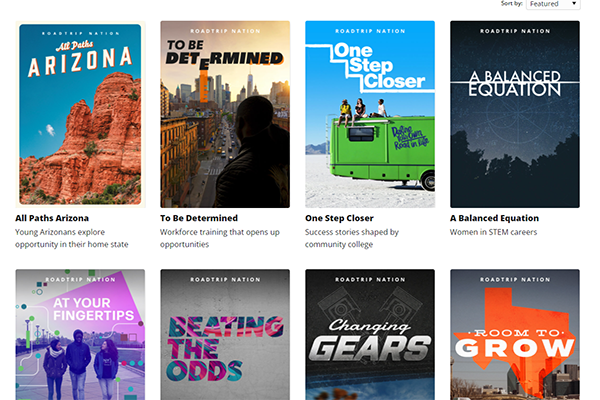Select the To Be Determined poster image
Image resolution: width=600 pixels, height=400 pixels.
[225, 113]
